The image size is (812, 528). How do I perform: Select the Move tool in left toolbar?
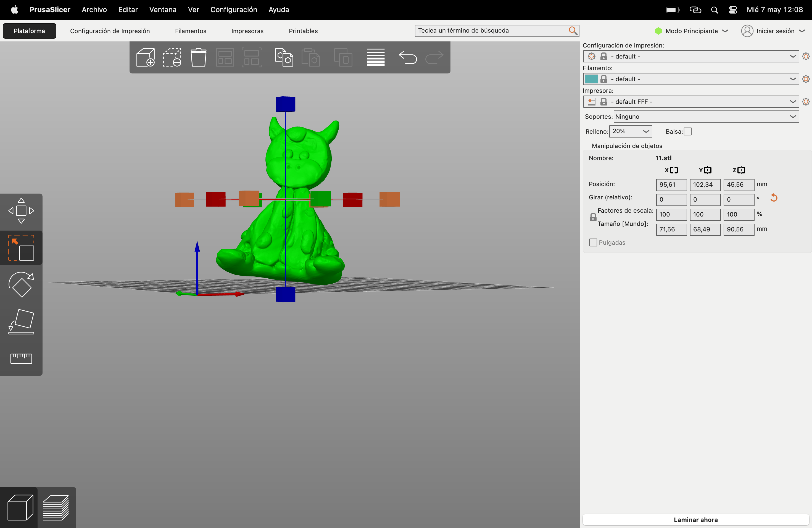21,211
